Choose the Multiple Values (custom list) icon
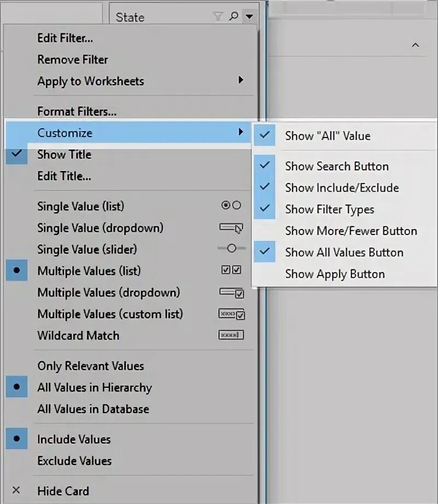This screenshot has width=438, height=504. tap(230, 314)
